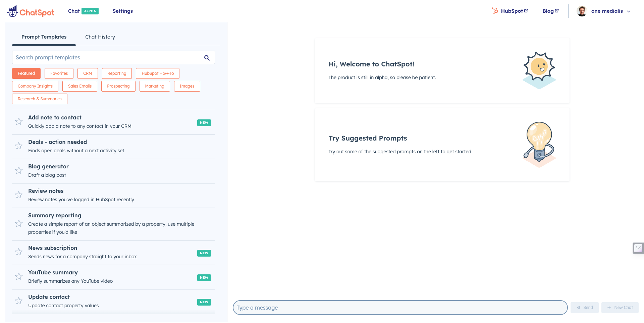Screen dimensions: 644x323
Task: Favorite the News subscription template
Action: pyautogui.click(x=19, y=252)
